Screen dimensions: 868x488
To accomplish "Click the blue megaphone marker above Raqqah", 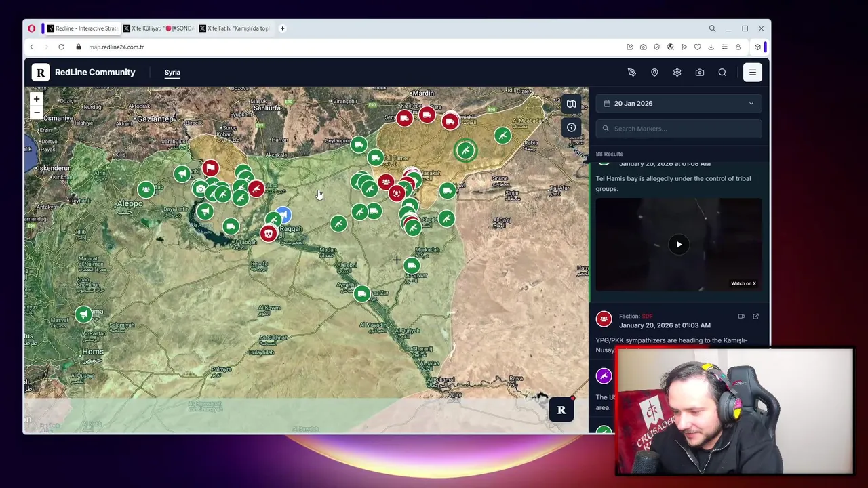I will click(284, 215).
